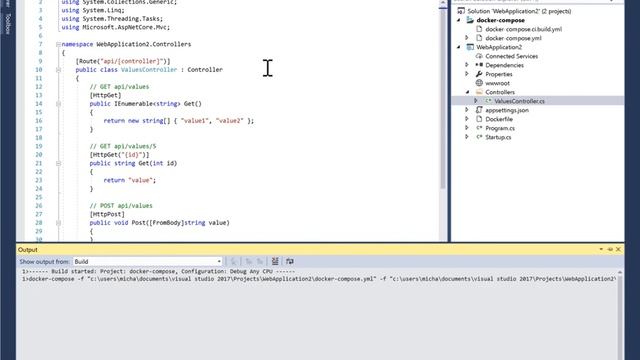The height and width of the screenshot is (360, 640).
Task: Click the Output window vertical scrollbar
Action: click(x=620, y=314)
